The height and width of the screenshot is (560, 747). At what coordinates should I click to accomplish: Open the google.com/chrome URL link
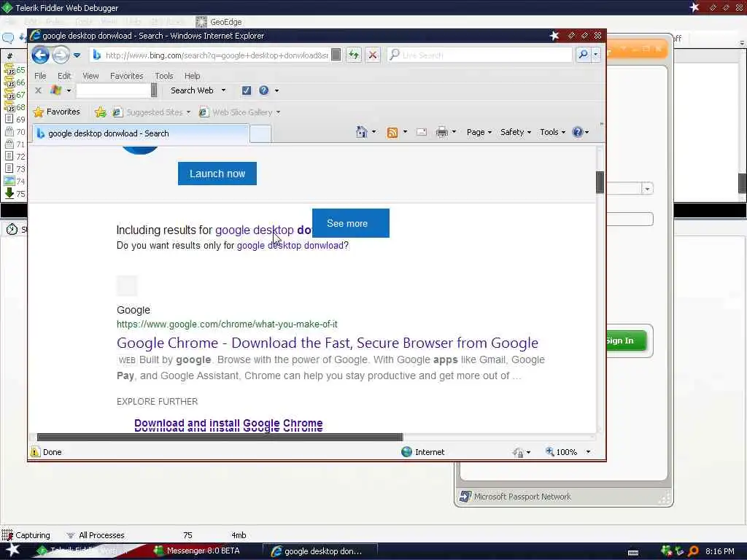pyautogui.click(x=227, y=324)
